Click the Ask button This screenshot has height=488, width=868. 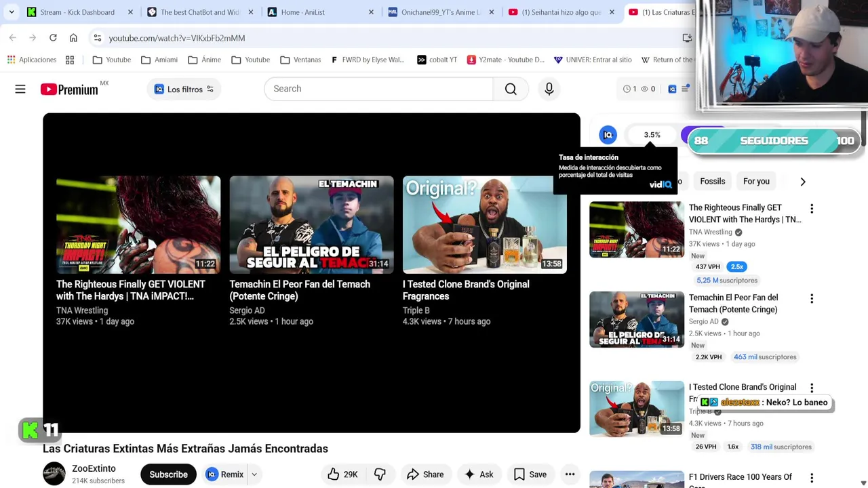(x=479, y=474)
